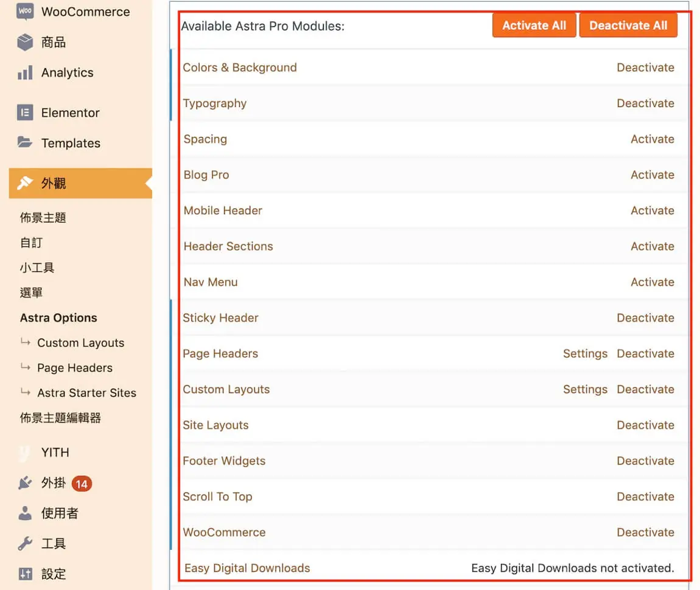Click the Templates folder icon
700x590 pixels.
(x=25, y=143)
